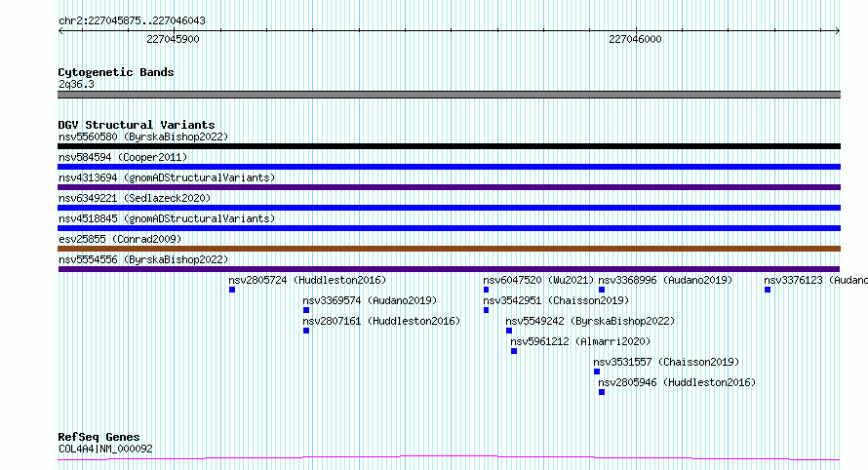This screenshot has width=868, height=470.
Task: Open nsv4518845 (gnomADStructuralVariants) label
Action: tap(167, 218)
